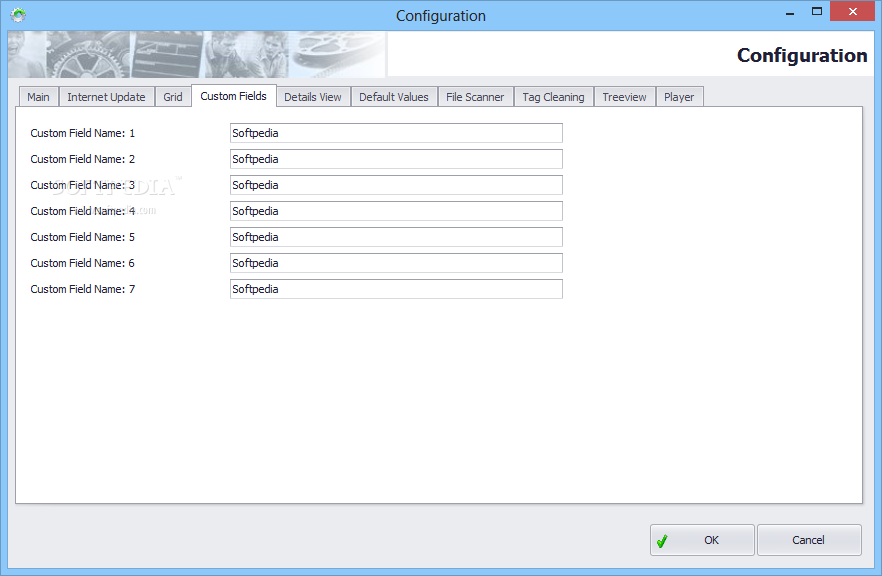Minimize the Configuration window
Screen dimensions: 882x576
click(x=790, y=12)
